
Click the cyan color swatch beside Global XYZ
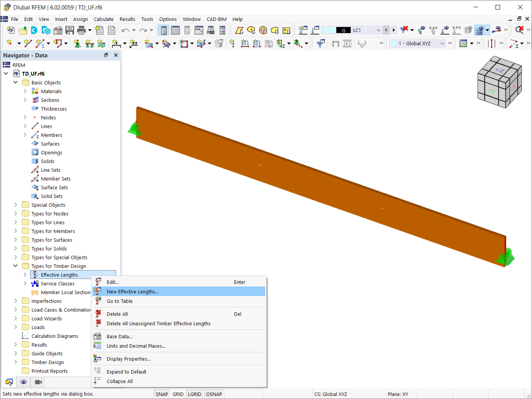[394, 43]
